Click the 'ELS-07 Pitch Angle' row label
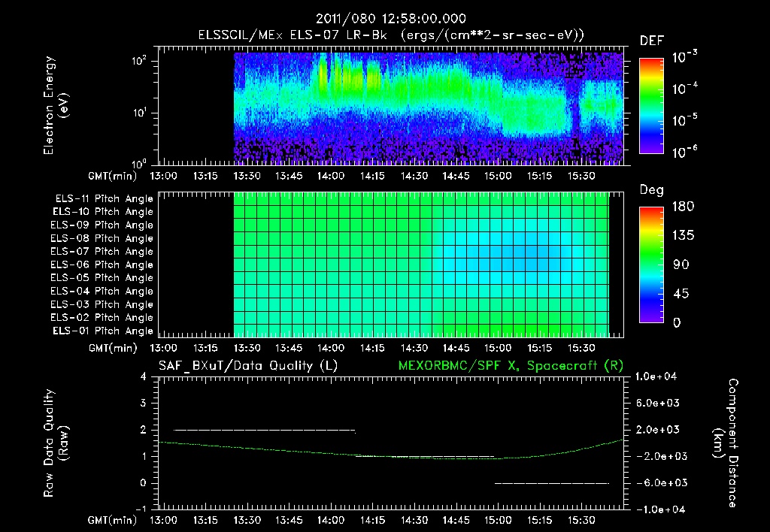770x532 pixels. (102, 252)
